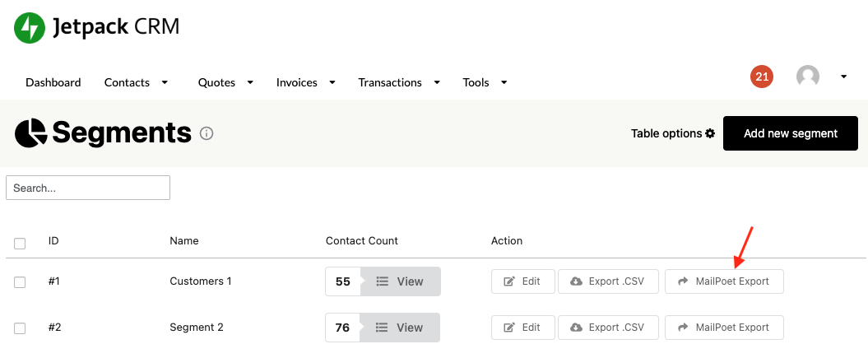Toggle the select-all checkbox in table header
Image resolution: width=868 pixels, height=358 pixels.
coord(20,243)
